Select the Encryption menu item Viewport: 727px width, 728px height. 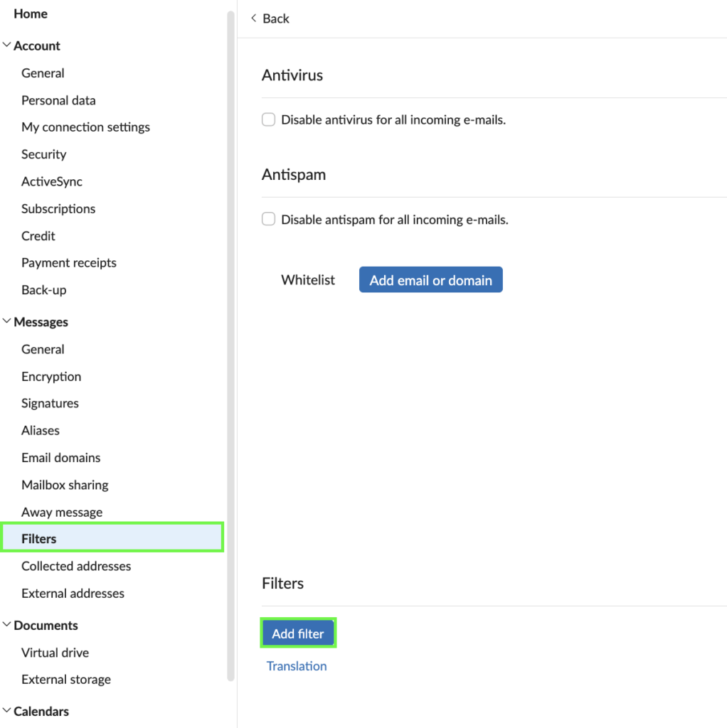[x=51, y=377]
